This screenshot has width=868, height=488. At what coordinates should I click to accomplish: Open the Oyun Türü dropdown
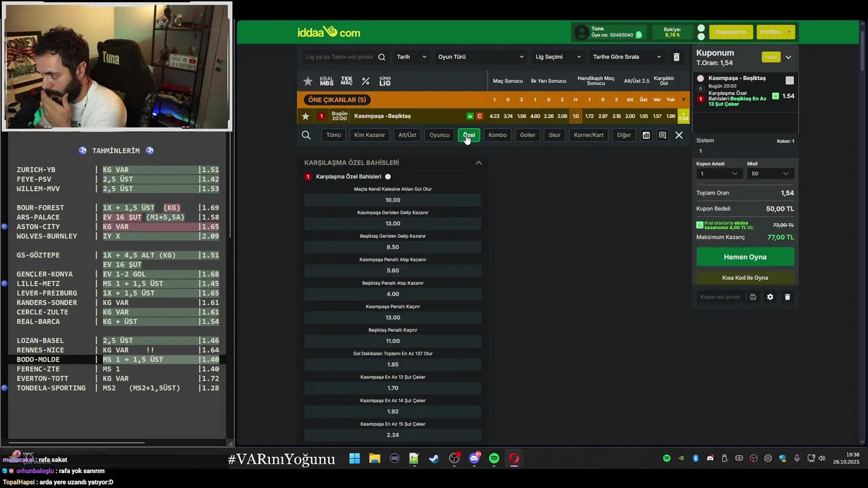(481, 57)
